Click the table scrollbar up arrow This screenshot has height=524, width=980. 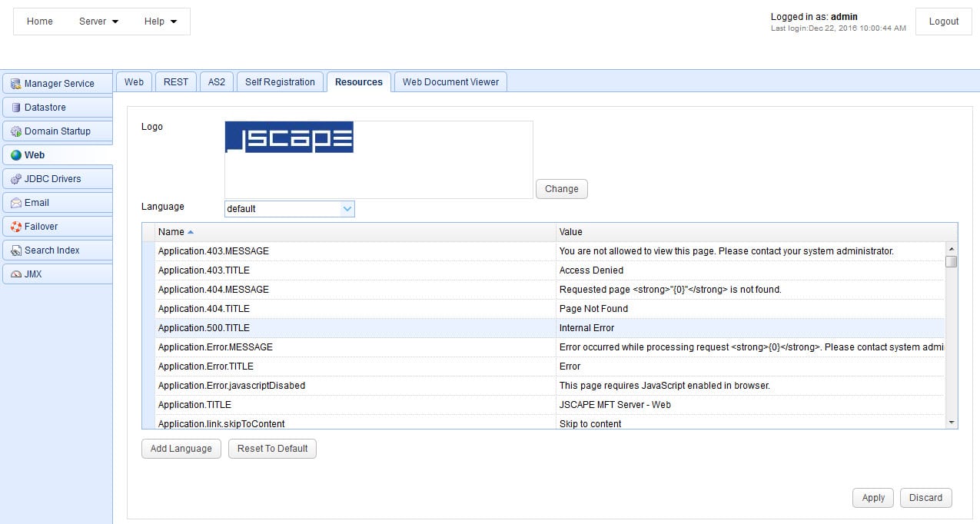tap(952, 249)
